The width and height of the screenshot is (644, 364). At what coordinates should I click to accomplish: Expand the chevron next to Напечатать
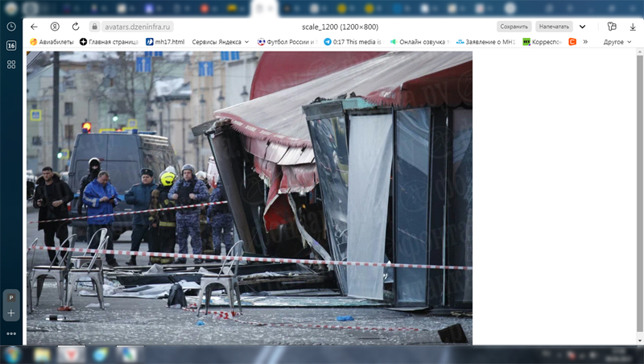[x=582, y=27]
